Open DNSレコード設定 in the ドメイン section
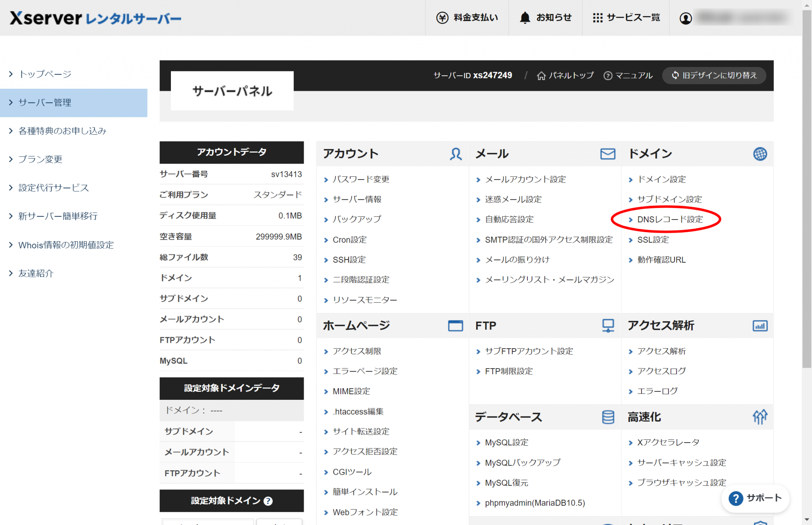Viewport: 812px width, 525px height. point(669,219)
